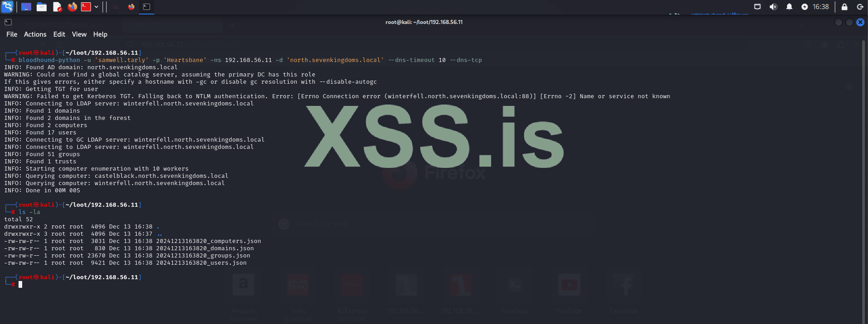Screen dimensions: 868x324
Task: Open the terminal window menu icon
Action: pos(8,22)
